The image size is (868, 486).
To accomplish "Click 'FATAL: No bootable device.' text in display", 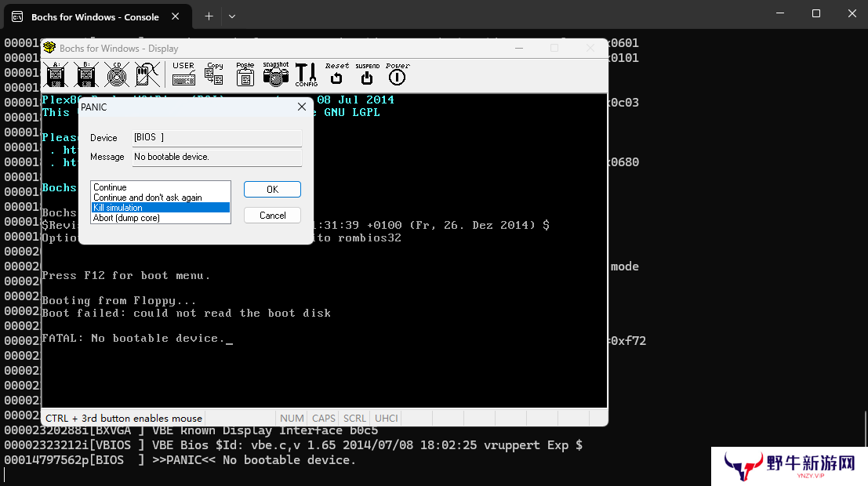I will [133, 338].
